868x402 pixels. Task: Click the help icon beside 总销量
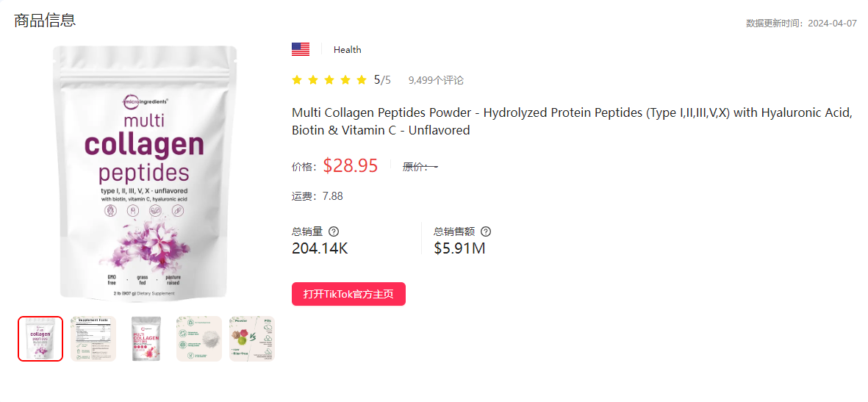coord(334,231)
